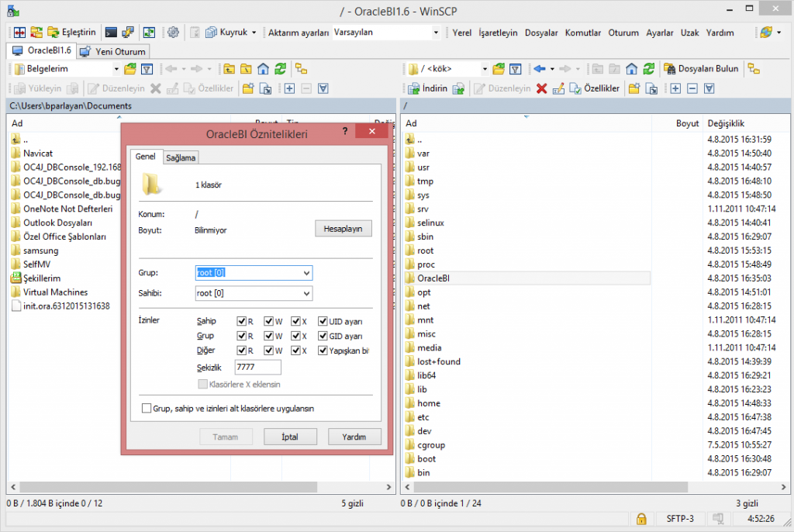Click the Özellikler properties icon in remote toolbar
The image size is (794, 532).
tap(575, 88)
